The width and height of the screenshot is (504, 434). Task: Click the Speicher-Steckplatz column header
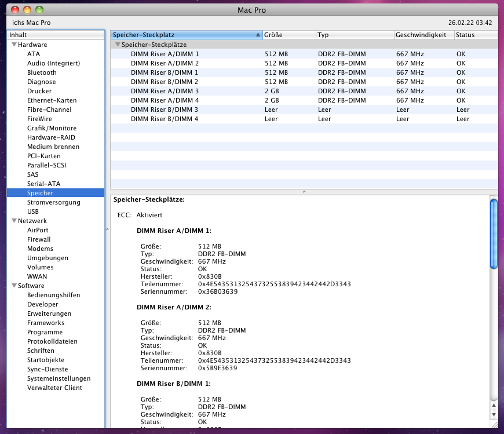(x=187, y=35)
